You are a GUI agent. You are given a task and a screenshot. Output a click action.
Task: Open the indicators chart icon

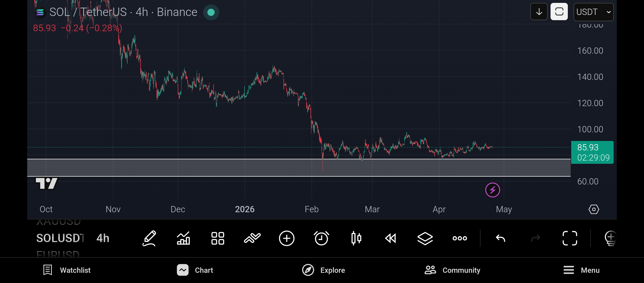coord(183,238)
